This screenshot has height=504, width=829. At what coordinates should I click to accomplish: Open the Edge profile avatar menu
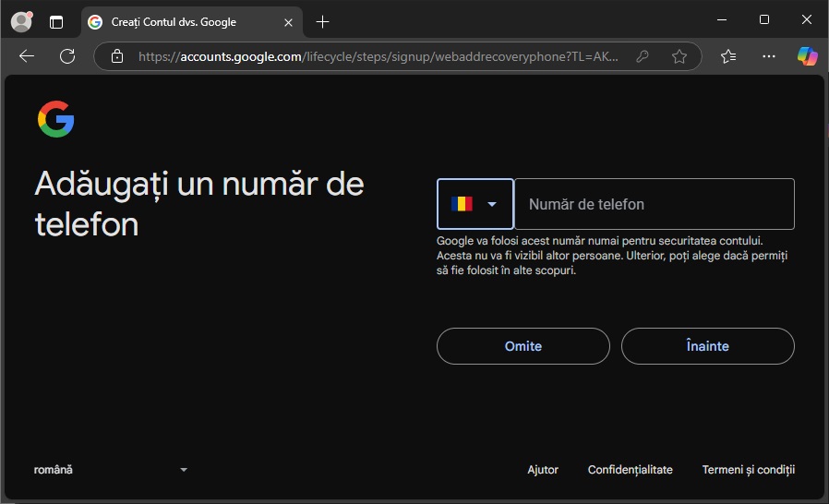[x=20, y=21]
